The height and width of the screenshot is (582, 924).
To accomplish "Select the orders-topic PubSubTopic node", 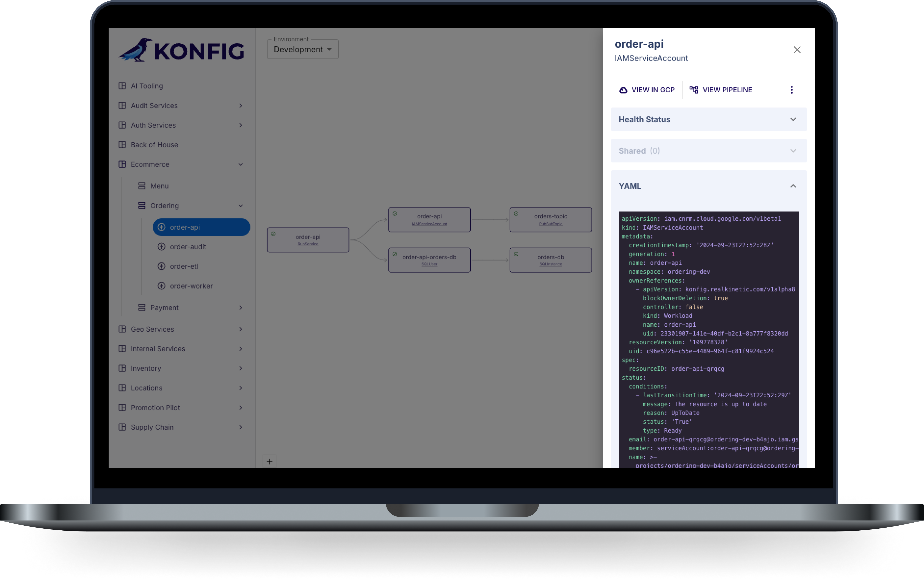I will click(x=551, y=220).
